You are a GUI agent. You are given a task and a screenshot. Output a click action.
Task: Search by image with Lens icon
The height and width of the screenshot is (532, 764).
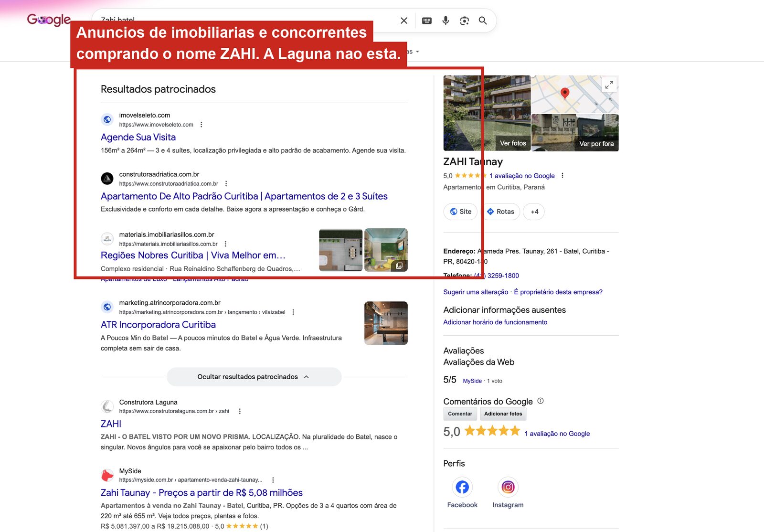[x=464, y=21]
